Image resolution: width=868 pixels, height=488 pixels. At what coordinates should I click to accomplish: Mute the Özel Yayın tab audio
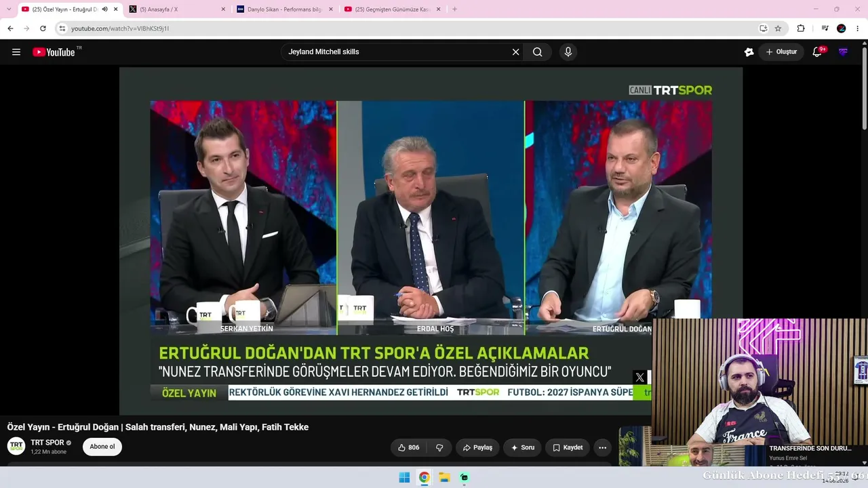tap(104, 9)
